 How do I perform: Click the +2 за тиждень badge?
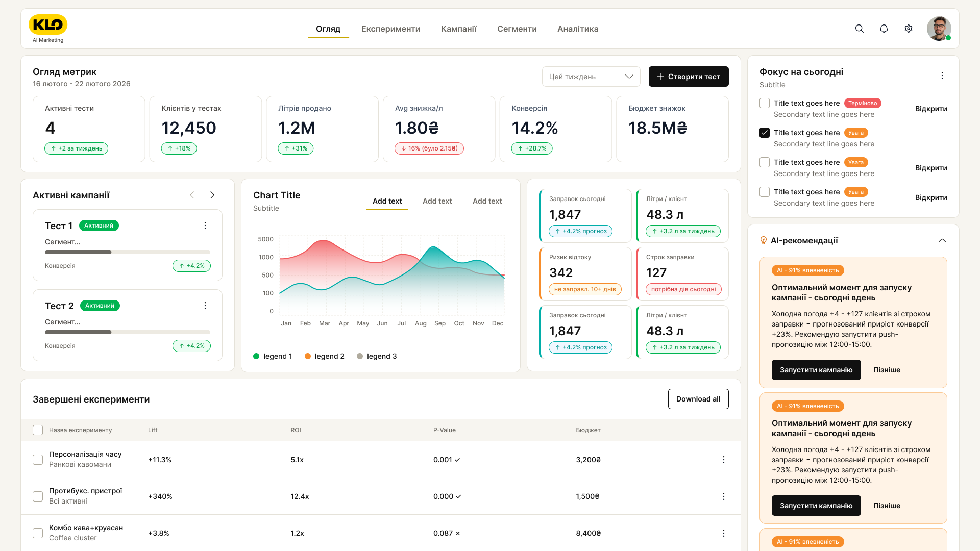click(x=77, y=148)
